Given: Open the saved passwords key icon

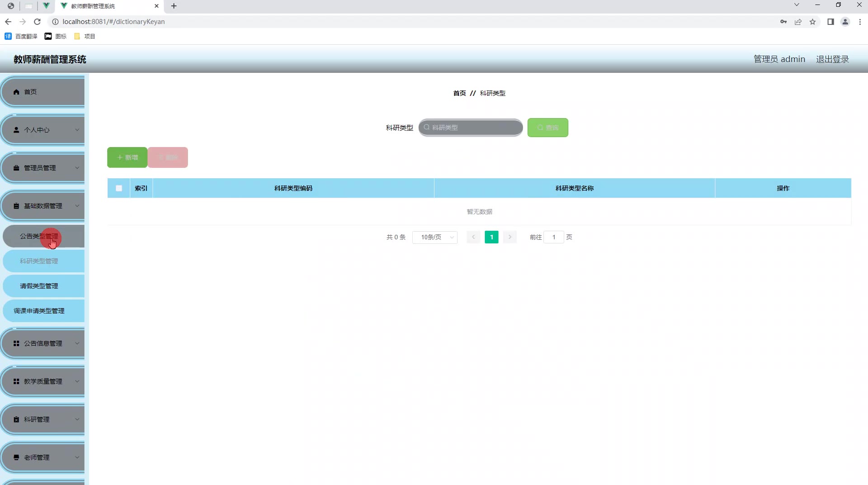Looking at the screenshot, I should [x=783, y=22].
